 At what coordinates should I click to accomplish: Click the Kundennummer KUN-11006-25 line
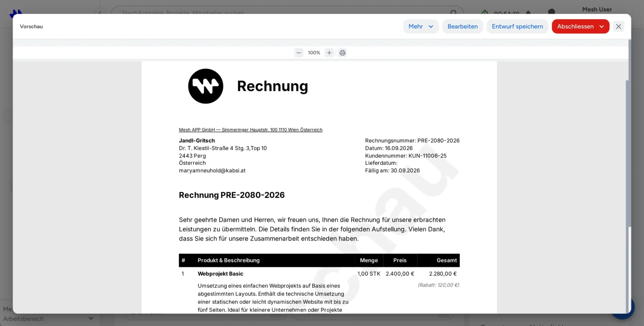(406, 156)
